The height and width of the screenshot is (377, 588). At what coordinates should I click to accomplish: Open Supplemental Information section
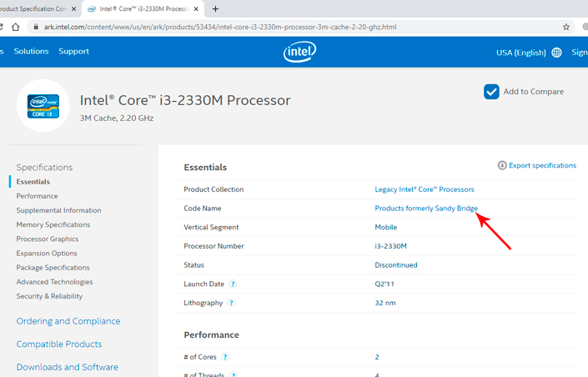[x=59, y=210]
